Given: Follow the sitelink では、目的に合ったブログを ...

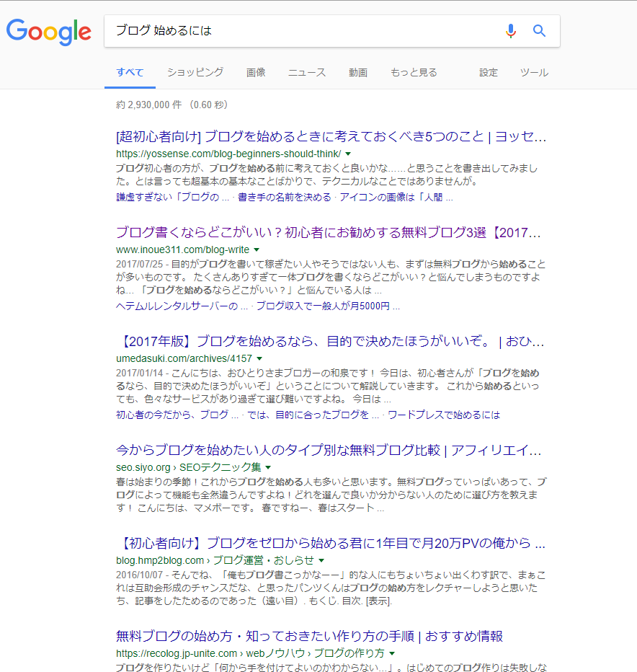Looking at the screenshot, I should (313, 415).
